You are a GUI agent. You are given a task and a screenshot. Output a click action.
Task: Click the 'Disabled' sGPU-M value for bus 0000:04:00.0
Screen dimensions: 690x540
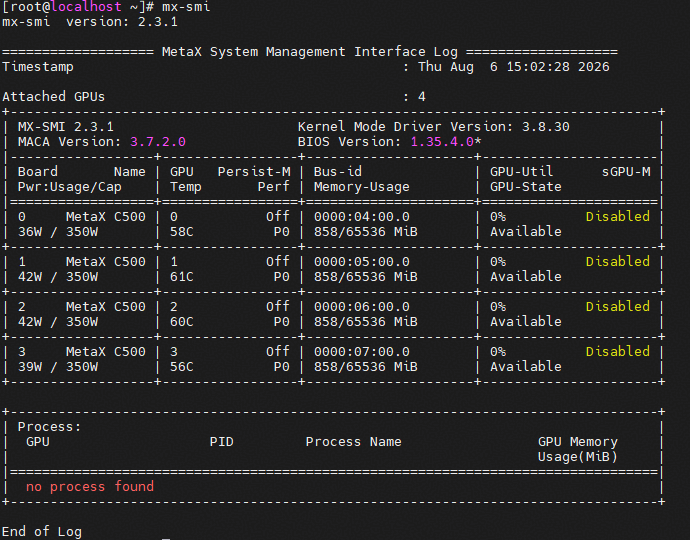point(618,217)
